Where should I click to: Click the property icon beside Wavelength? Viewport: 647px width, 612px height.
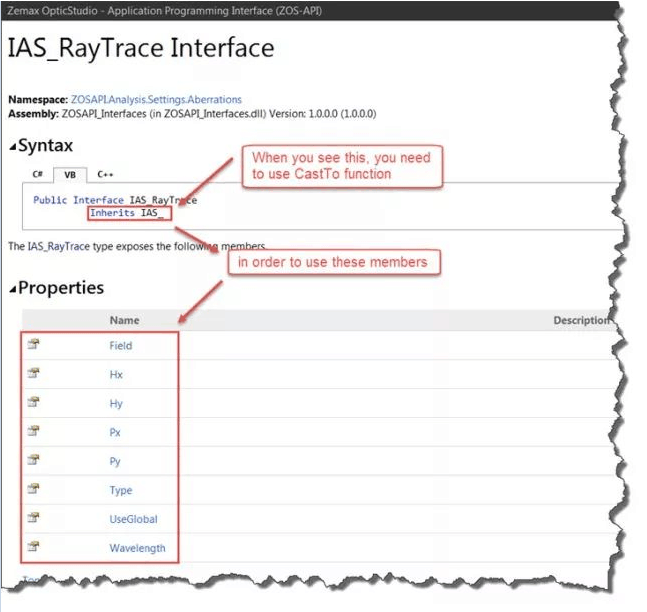[33, 548]
